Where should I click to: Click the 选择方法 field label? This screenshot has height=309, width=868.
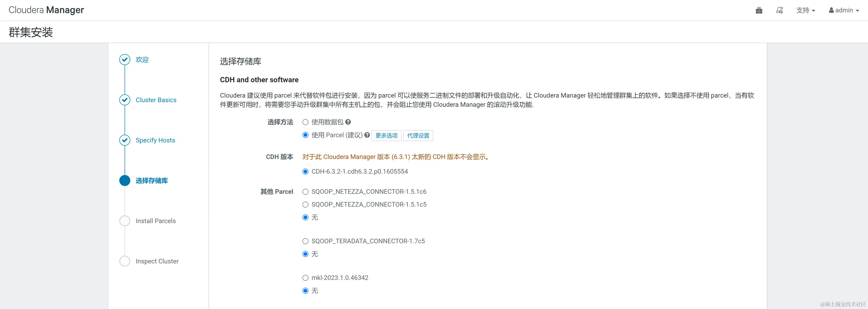[280, 122]
